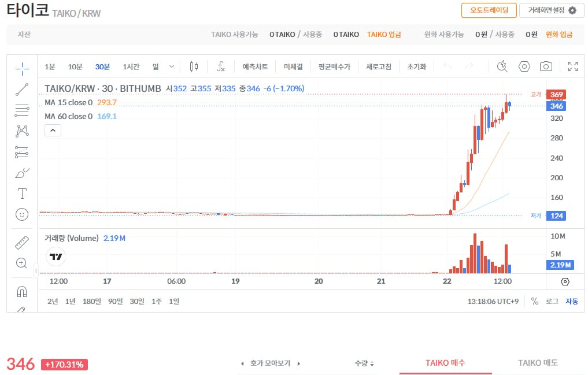
Task: Select the ruler measure tool
Action: tap(22, 242)
